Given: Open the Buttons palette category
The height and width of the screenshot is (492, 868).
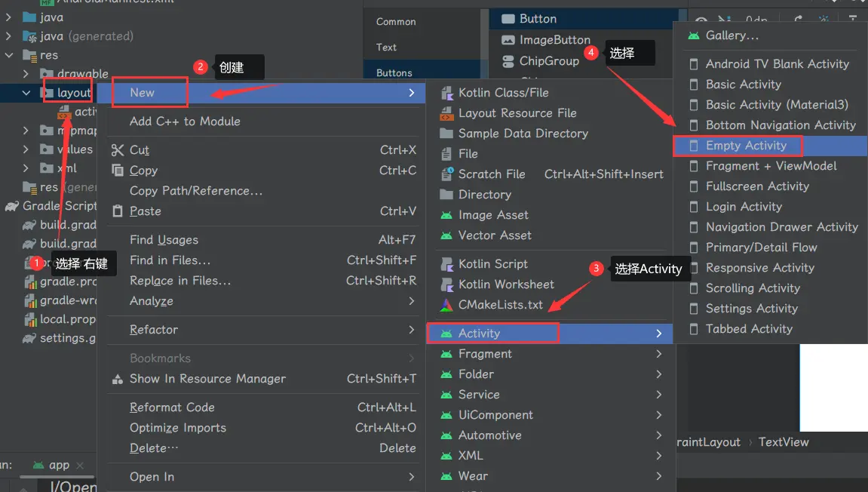Looking at the screenshot, I should [x=394, y=72].
